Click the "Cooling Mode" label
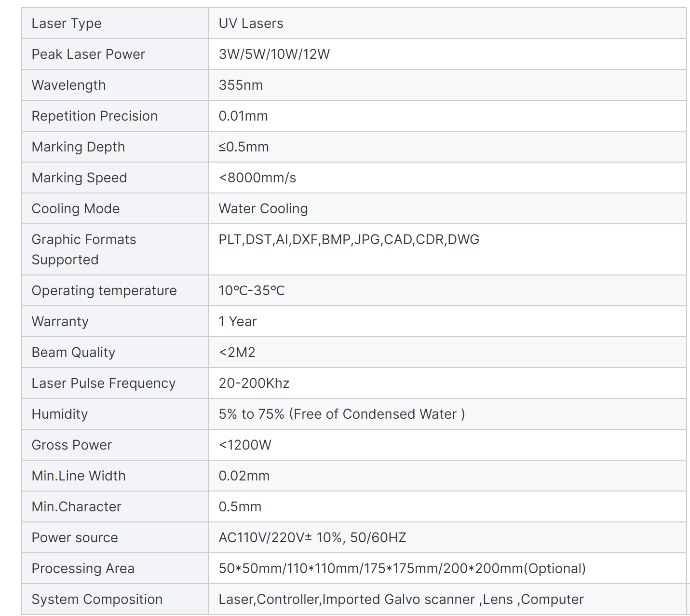690x616 pixels. (x=76, y=209)
